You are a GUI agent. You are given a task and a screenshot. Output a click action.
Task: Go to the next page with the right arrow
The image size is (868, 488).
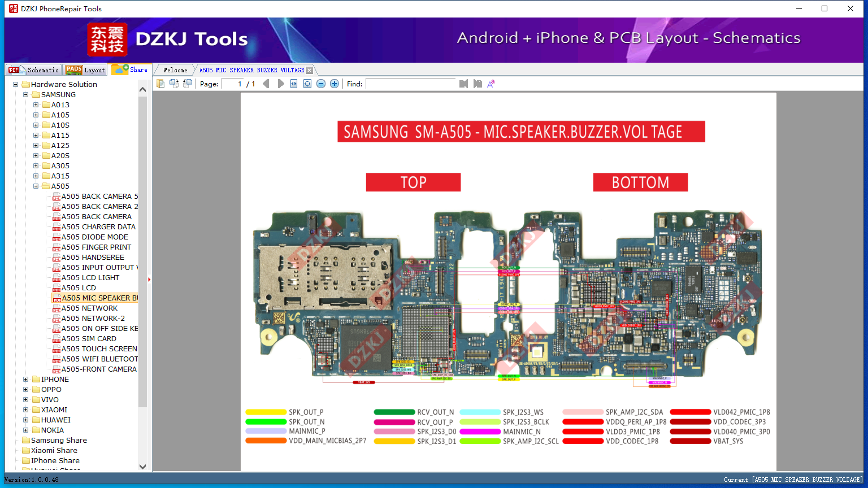tap(281, 84)
